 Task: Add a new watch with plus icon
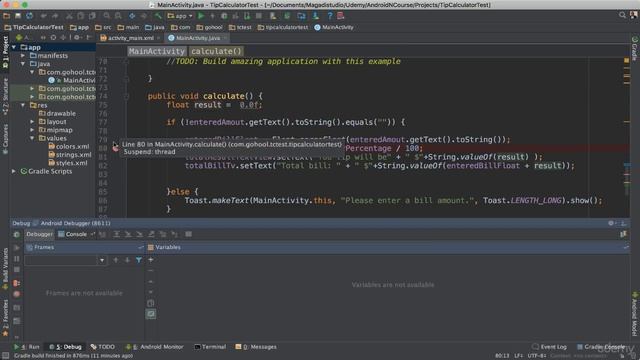[x=151, y=260]
